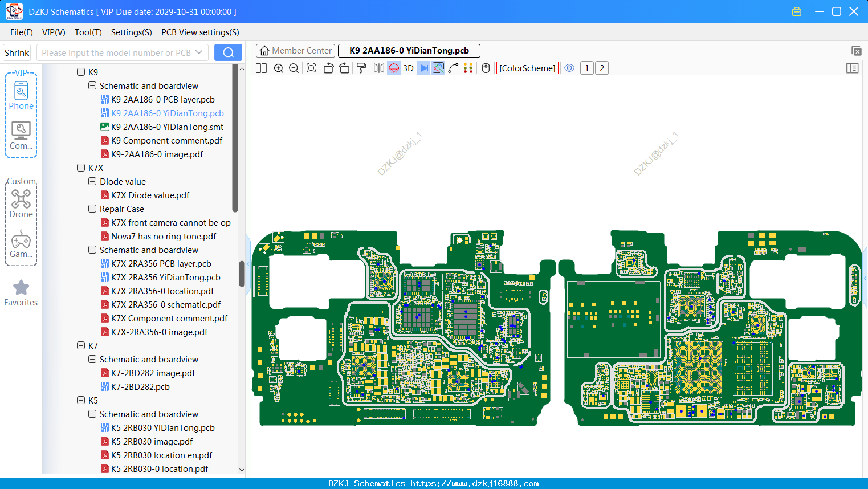Zoom in on the PCB view
Image resolution: width=868 pixels, height=489 pixels.
[x=279, y=68]
